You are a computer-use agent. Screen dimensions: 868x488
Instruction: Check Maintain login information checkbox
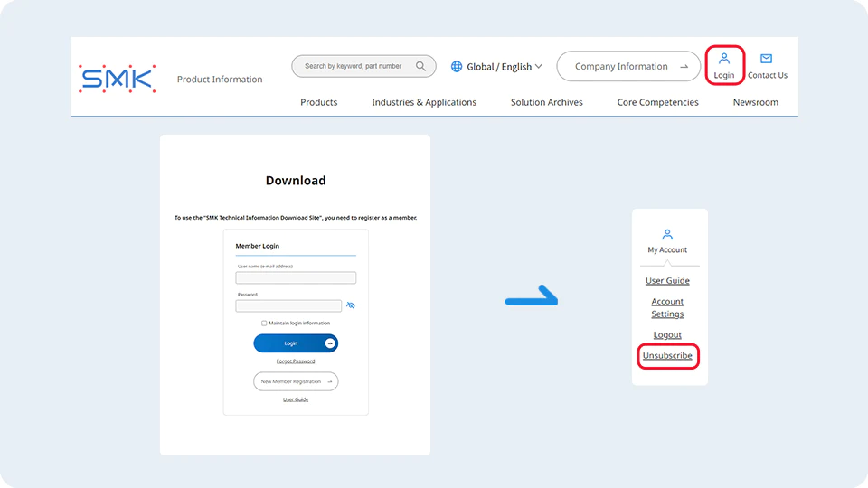(x=264, y=324)
